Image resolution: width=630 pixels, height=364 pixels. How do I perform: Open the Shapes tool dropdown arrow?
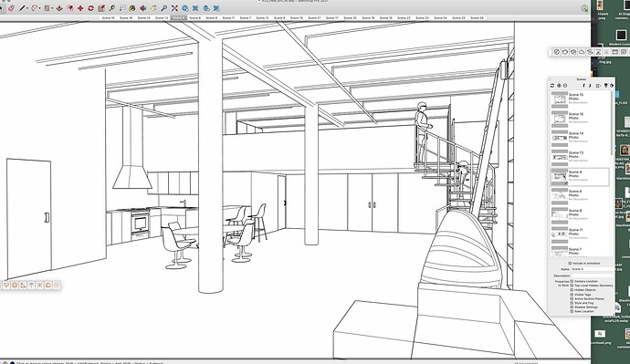point(52,8)
